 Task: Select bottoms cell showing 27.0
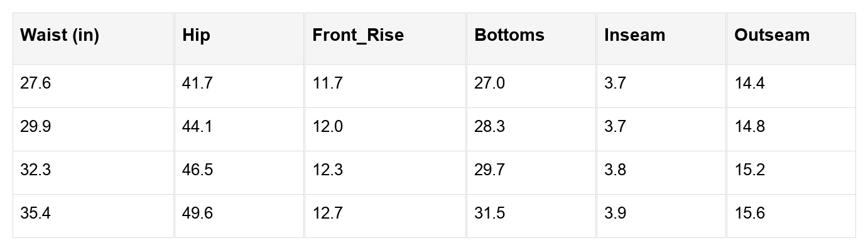pyautogui.click(x=531, y=86)
